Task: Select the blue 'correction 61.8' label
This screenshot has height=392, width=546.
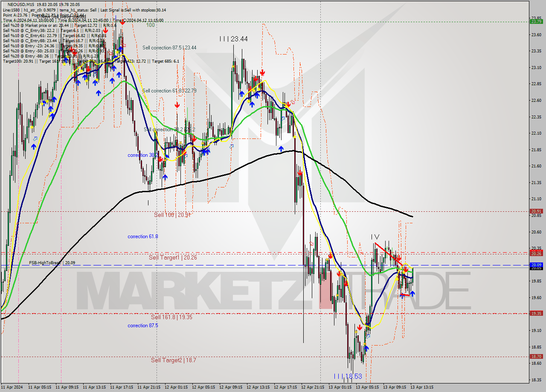Action: tap(143, 236)
